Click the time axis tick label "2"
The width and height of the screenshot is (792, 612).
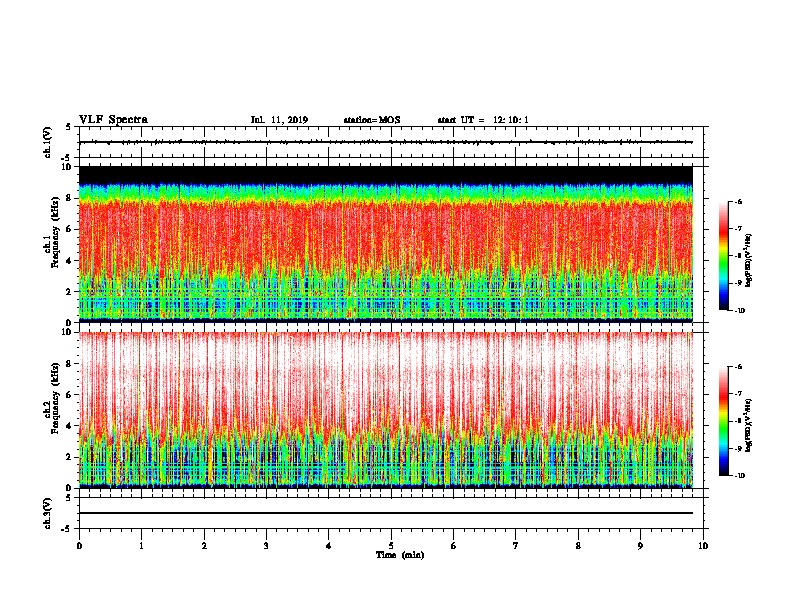pos(204,545)
